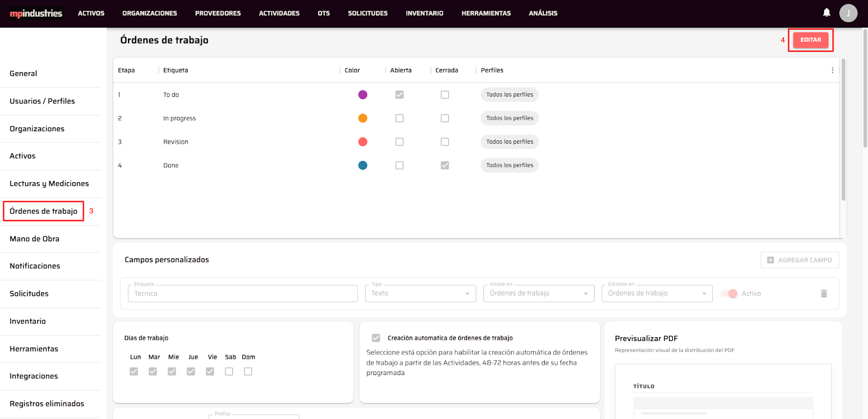Click the notification bell icon
This screenshot has width=868, height=419.
tap(826, 12)
